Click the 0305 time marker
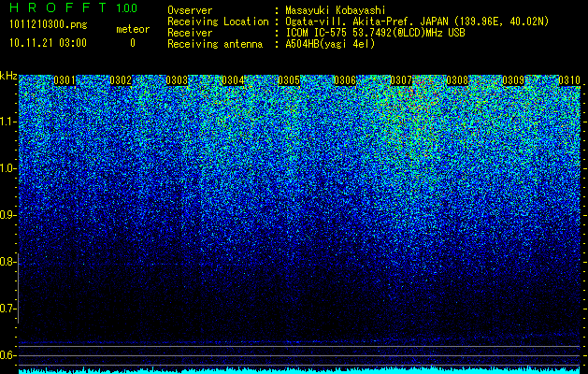588x374 pixels. point(289,80)
